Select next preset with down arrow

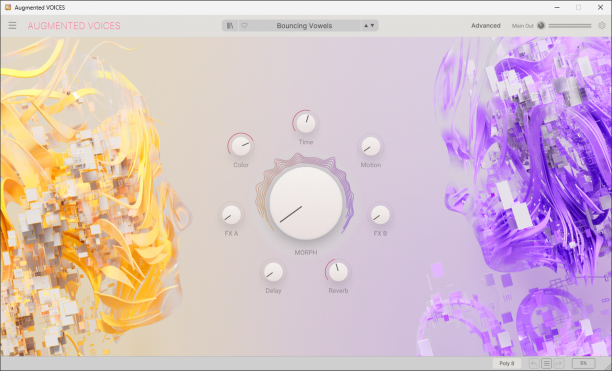(372, 26)
